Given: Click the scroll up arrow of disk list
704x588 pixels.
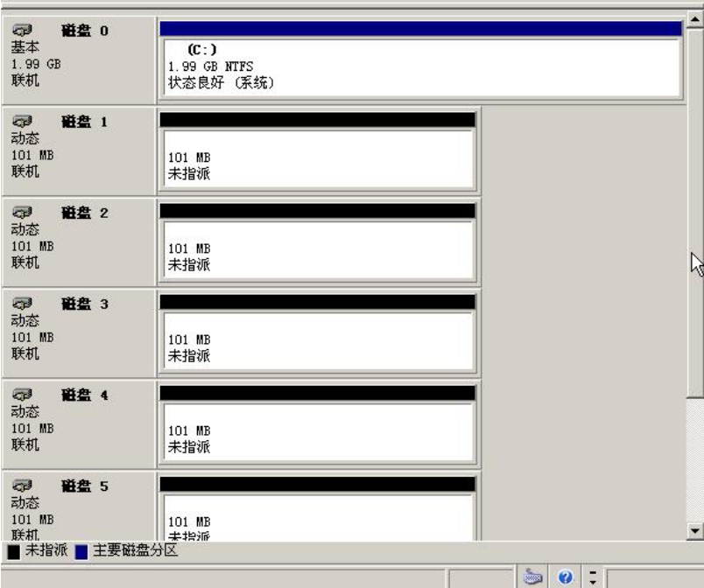Looking at the screenshot, I should [x=694, y=19].
